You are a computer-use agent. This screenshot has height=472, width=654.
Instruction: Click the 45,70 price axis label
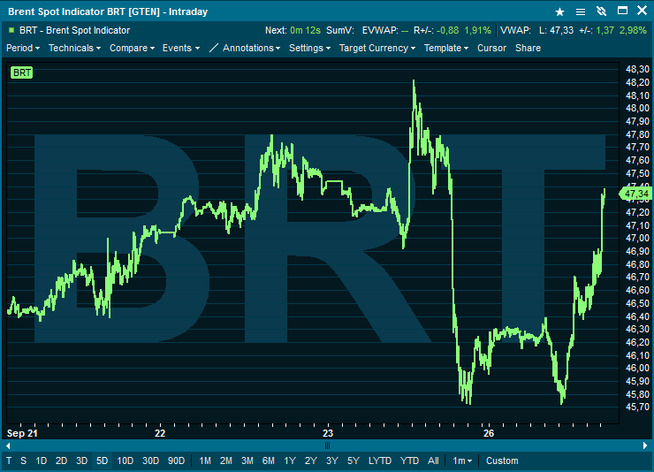click(637, 407)
